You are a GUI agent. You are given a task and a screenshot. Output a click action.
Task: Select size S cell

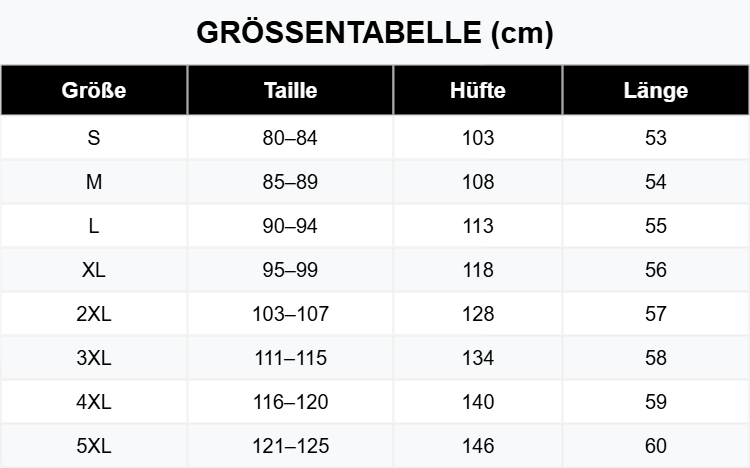94,138
